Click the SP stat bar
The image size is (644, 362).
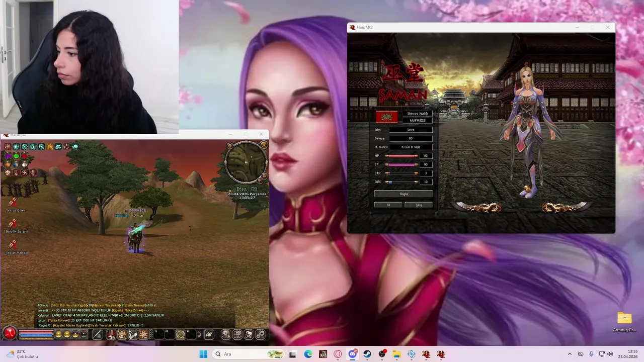(401, 164)
